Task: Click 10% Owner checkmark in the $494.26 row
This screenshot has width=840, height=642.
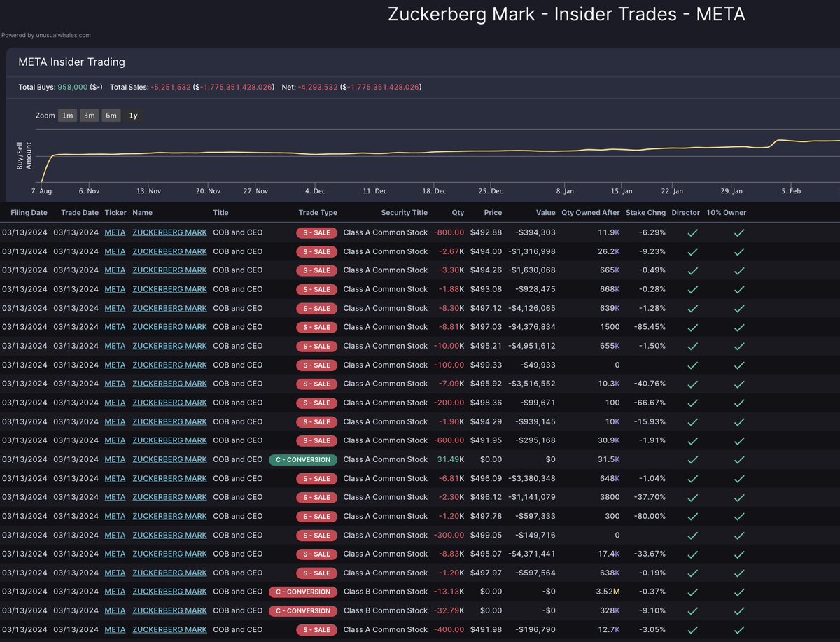Action: point(739,270)
